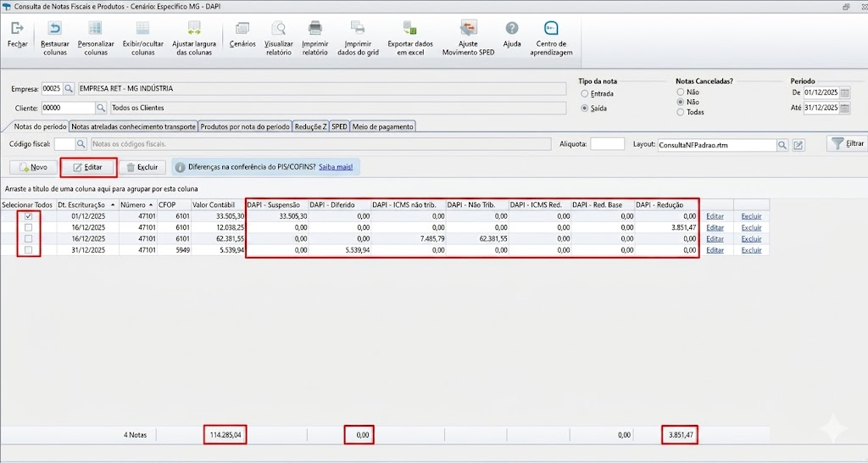Select Entrada as tipo da nota
Viewport: 868px width, 463px height.
pos(585,93)
